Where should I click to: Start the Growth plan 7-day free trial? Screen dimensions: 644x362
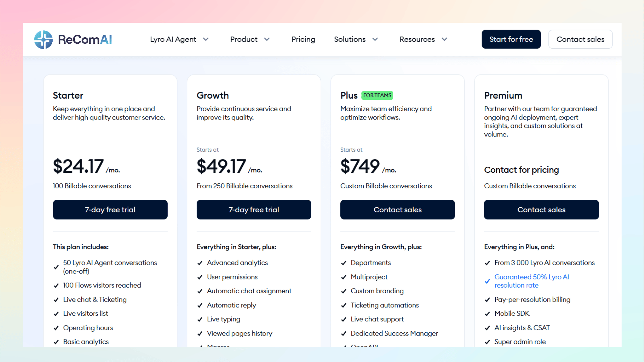254,210
